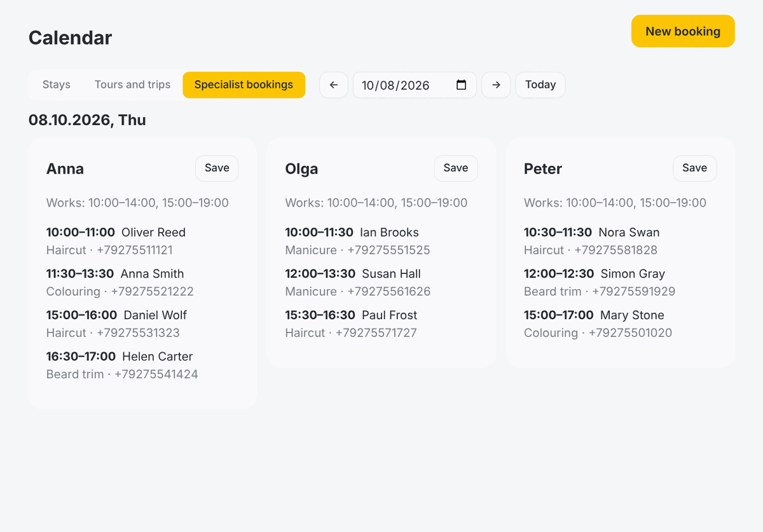Click the Anna specialist heading

[65, 169]
